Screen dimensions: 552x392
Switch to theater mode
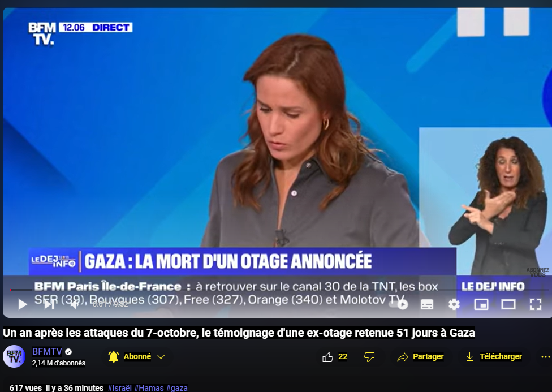point(508,304)
